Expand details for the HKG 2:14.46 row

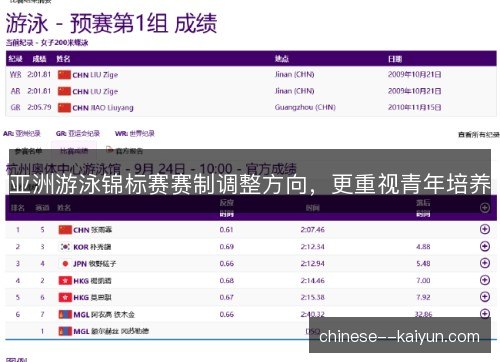coord(485,280)
